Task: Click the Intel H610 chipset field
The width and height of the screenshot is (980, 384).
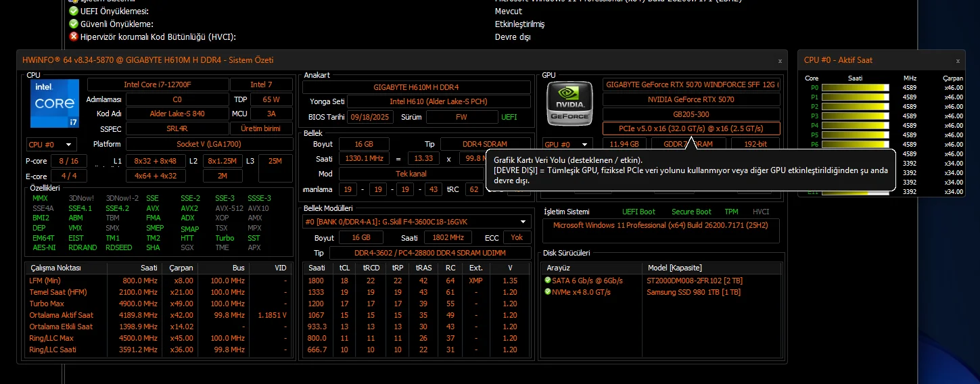Action: pos(438,101)
